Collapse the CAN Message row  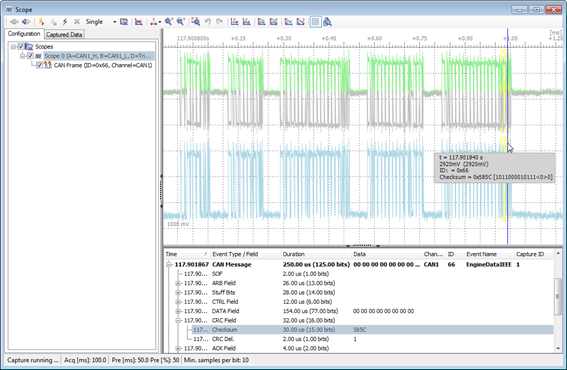[x=169, y=264]
